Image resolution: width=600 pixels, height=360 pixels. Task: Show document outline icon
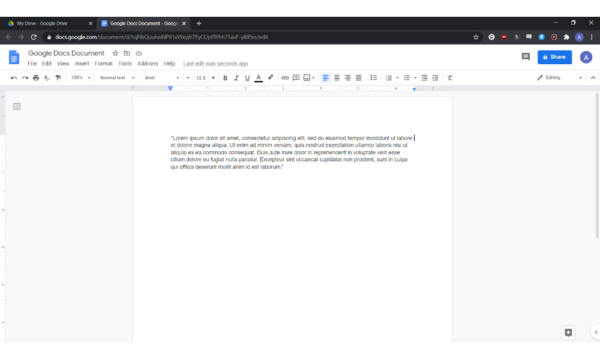pos(17,106)
